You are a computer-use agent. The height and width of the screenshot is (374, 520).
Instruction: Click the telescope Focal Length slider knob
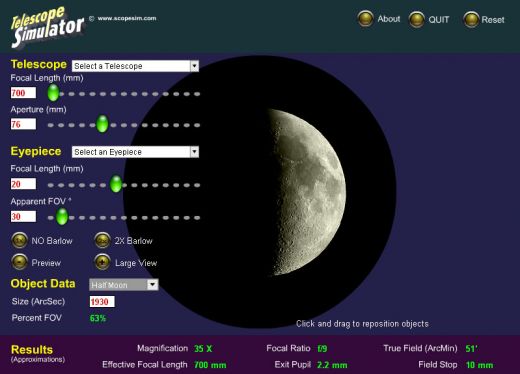coord(53,93)
